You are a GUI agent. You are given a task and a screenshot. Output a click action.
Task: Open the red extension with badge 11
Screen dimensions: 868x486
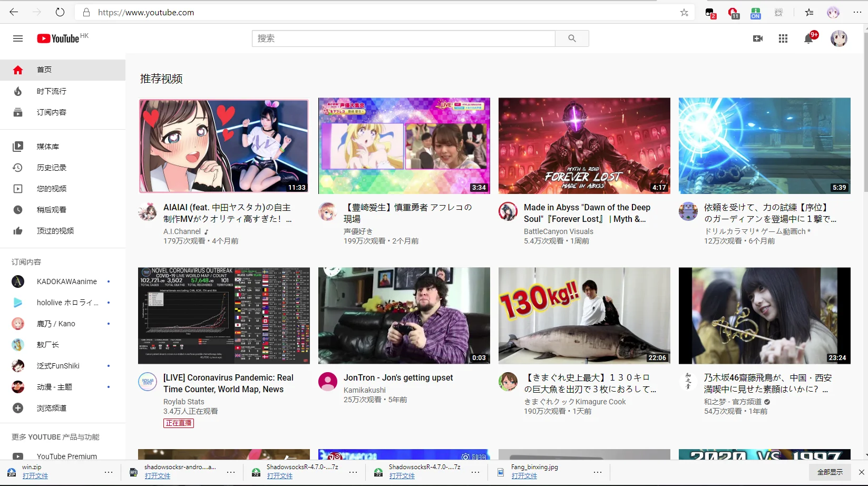tap(733, 13)
